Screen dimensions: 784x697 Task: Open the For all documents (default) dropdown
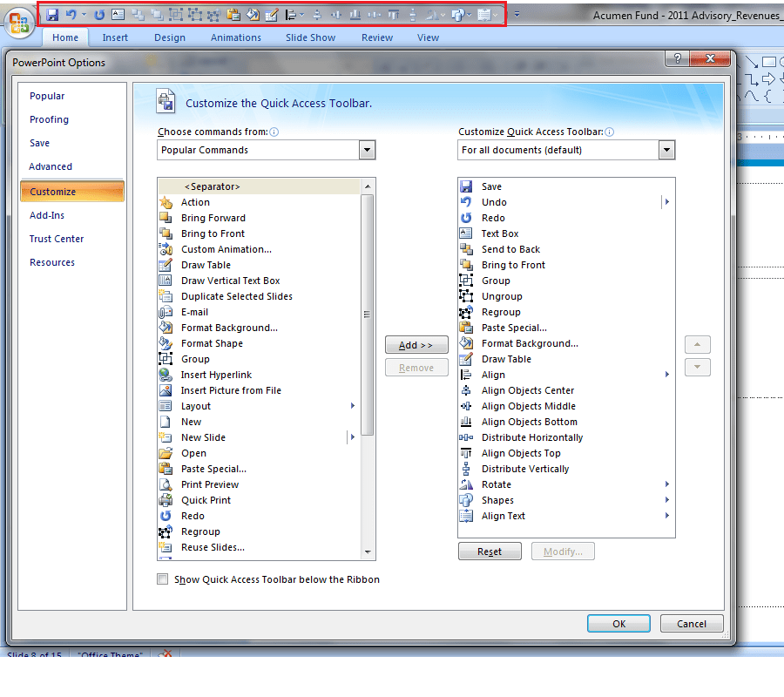[666, 150]
